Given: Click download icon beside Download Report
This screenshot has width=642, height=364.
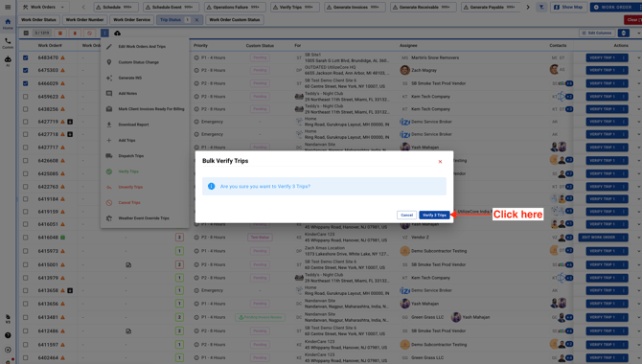Looking at the screenshot, I should tap(109, 125).
